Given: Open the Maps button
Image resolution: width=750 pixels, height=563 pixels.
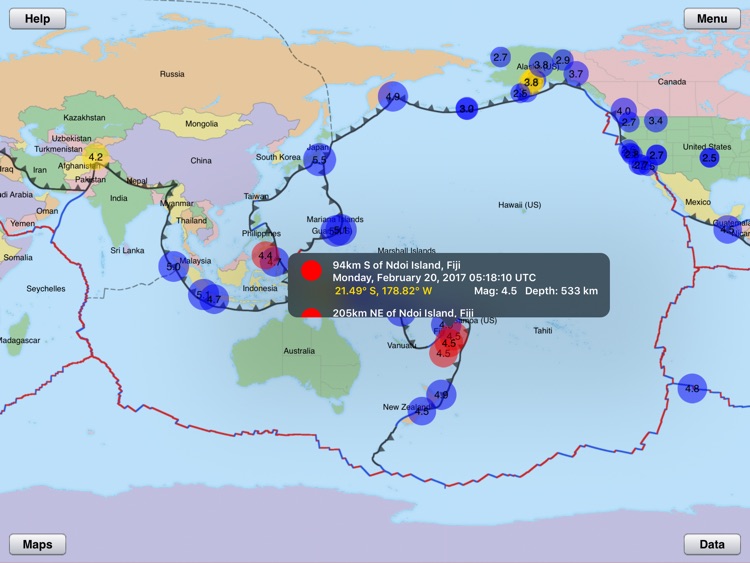Looking at the screenshot, I should pos(37,544).
